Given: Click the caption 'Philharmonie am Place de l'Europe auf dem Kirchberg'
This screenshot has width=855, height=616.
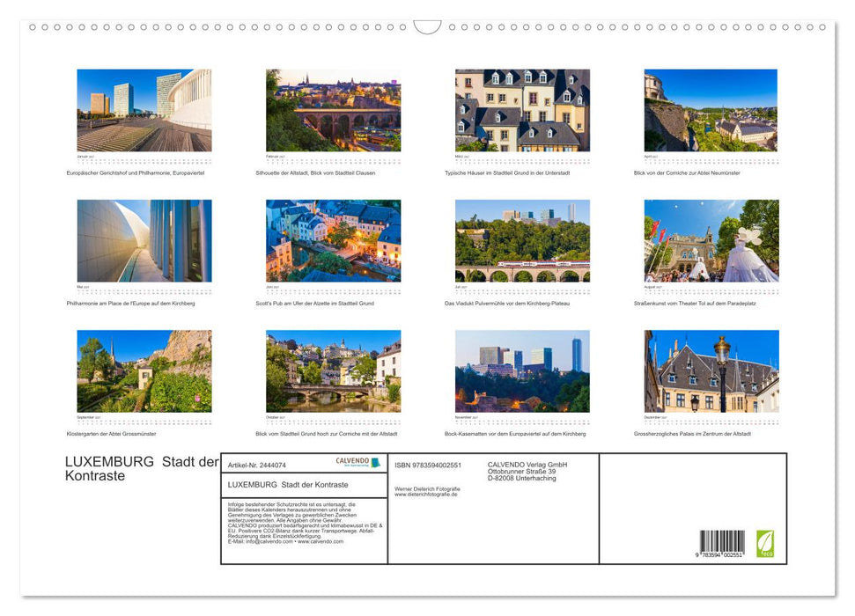Looking at the screenshot, I should [130, 303].
